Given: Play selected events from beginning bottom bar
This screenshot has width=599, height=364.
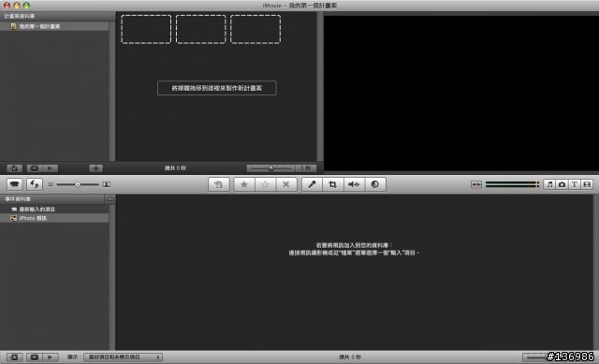Looking at the screenshot, I should (x=50, y=357).
